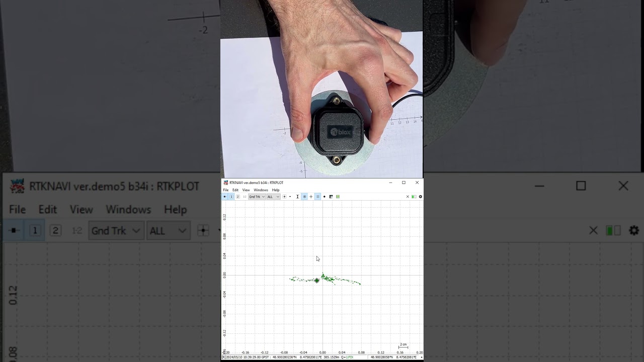Click the RTKPLOT window title text
Viewport: 644px width, 362px height.
coord(257,183)
